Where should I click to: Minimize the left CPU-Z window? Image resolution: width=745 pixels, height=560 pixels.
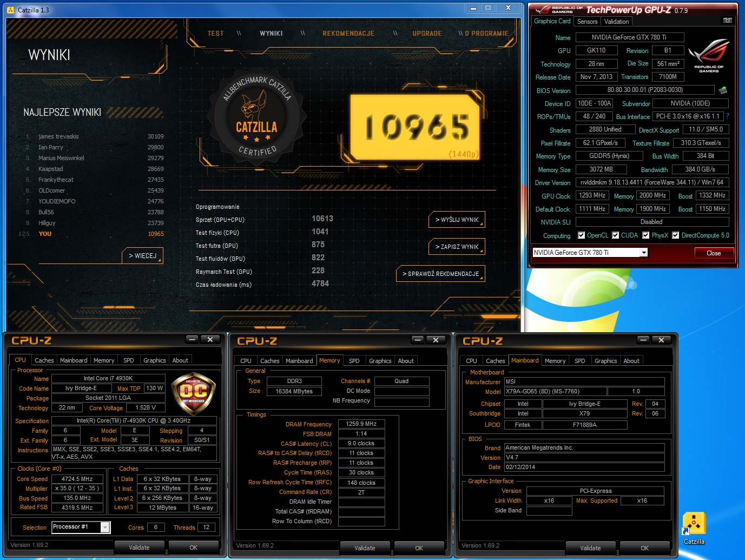point(192,339)
